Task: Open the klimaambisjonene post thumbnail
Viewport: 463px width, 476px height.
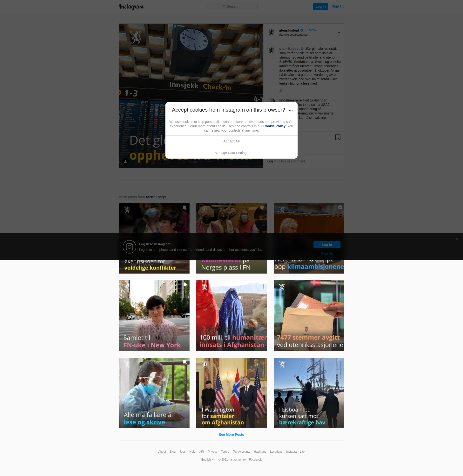Action: pyautogui.click(x=309, y=238)
